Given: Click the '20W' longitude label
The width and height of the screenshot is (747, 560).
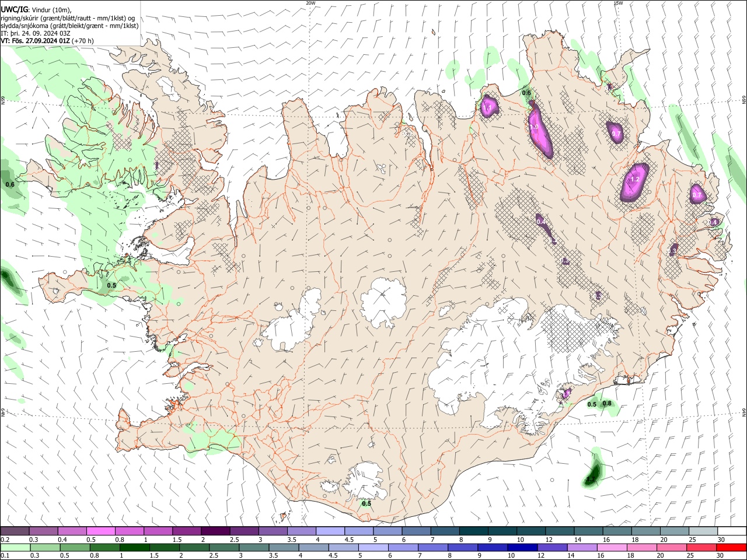Looking at the screenshot, I should coord(310,3).
